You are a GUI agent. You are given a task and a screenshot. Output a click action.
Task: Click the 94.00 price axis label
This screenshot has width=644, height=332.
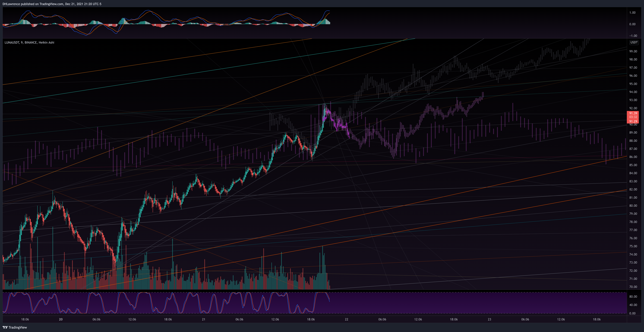point(633,92)
